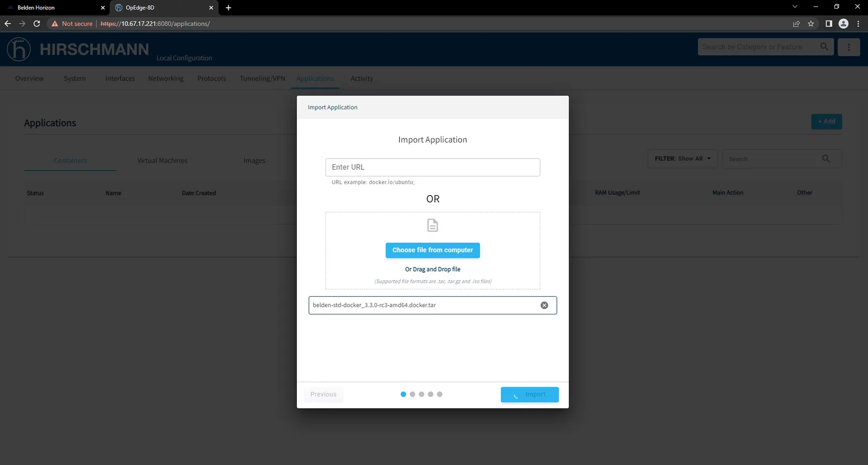
Task: Click the Not secure warning indicator
Action: click(72, 23)
